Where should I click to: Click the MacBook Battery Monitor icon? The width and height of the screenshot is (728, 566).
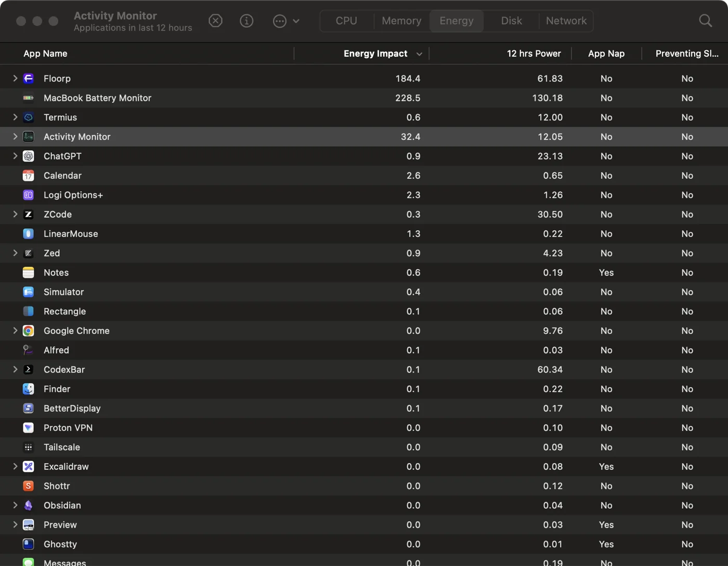pyautogui.click(x=29, y=98)
